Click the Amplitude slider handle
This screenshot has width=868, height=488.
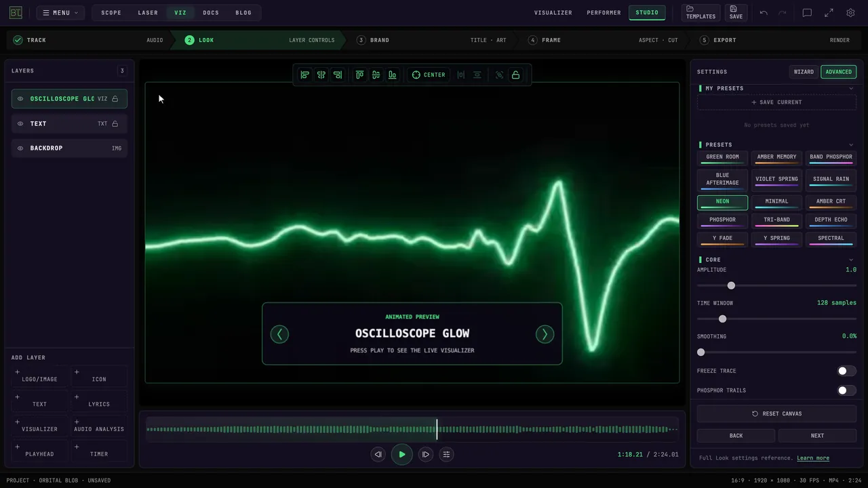(731, 286)
